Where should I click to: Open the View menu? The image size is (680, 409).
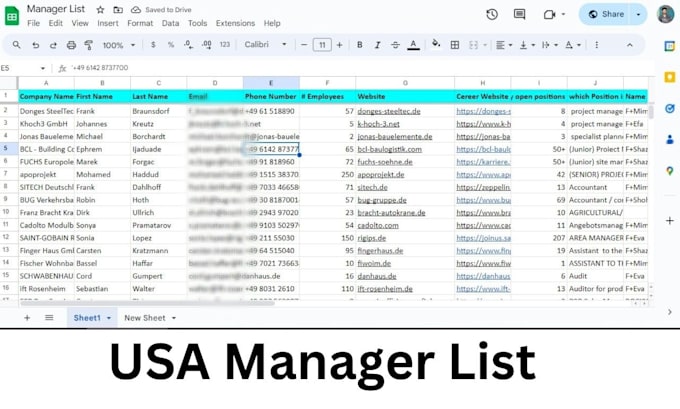[x=80, y=23]
